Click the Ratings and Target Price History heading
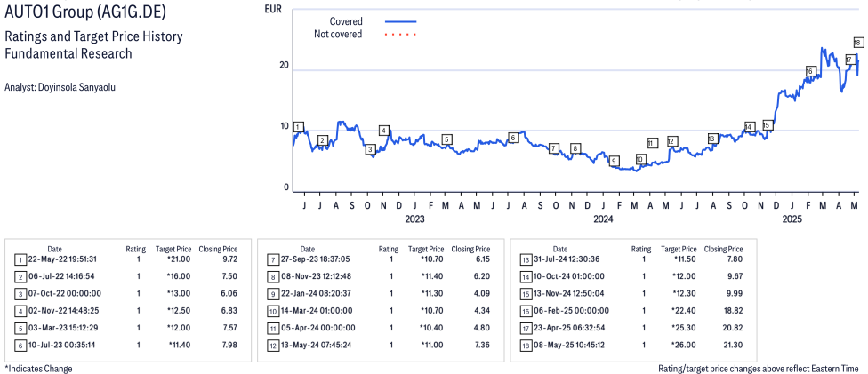This screenshot has width=868, height=374. click(93, 37)
